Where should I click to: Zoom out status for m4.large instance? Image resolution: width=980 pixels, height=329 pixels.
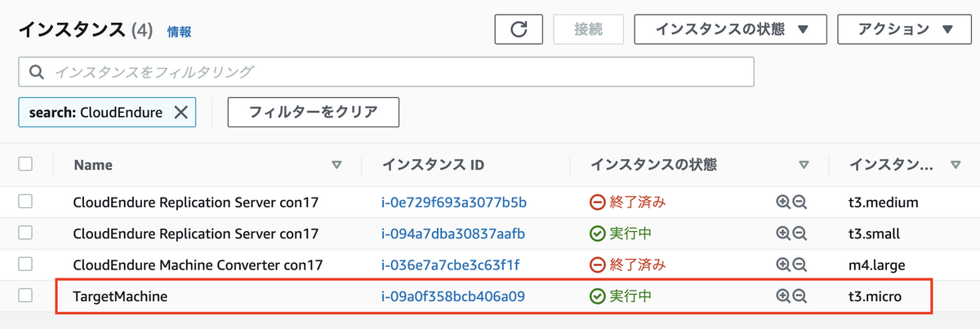point(800,265)
